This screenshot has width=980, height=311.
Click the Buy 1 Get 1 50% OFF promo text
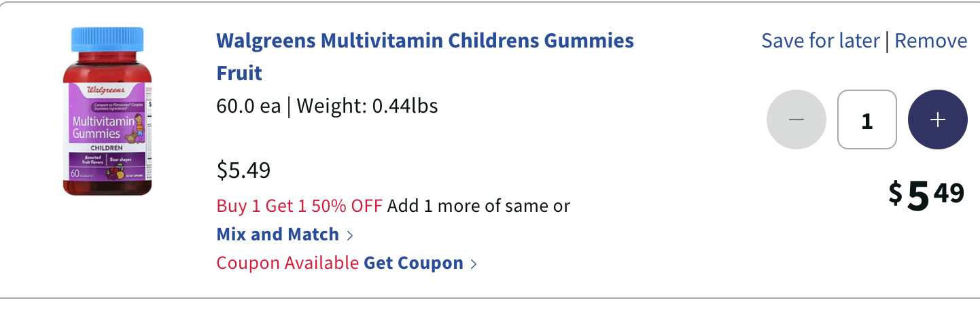point(300,206)
